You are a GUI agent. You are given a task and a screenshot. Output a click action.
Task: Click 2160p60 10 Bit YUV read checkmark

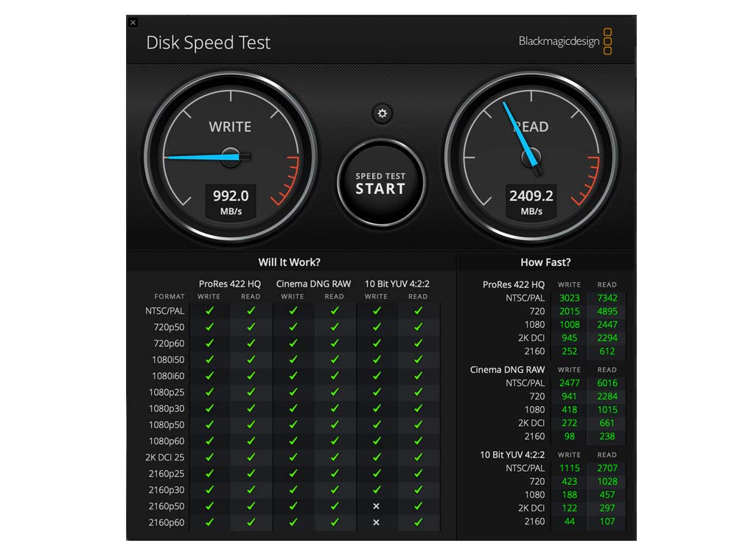[418, 522]
